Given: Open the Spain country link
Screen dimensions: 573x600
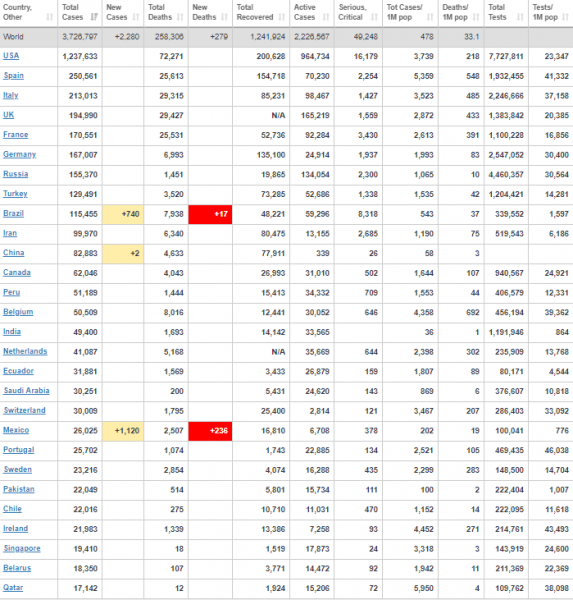Looking at the screenshot, I should coord(13,76).
